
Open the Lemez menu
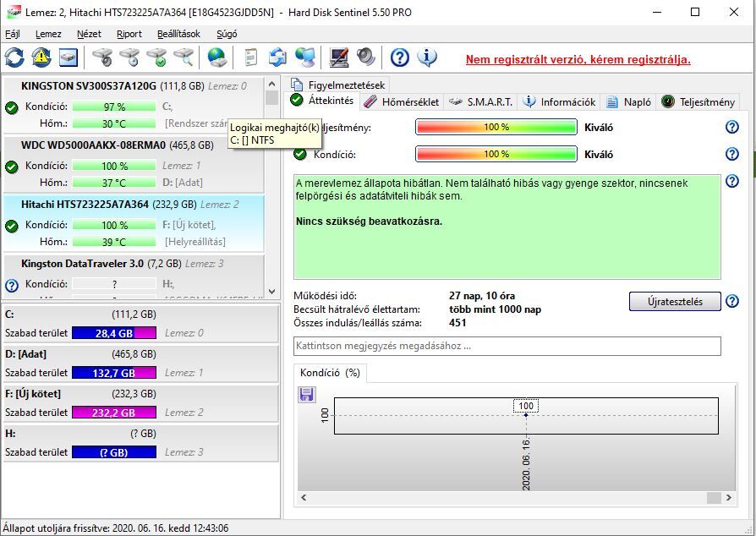pyautogui.click(x=48, y=34)
